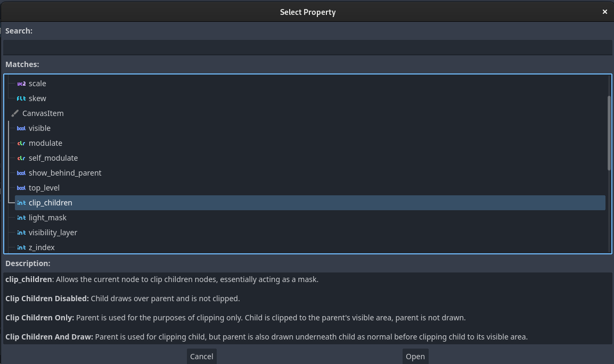Click the bool icon beside top_level

(x=21, y=188)
